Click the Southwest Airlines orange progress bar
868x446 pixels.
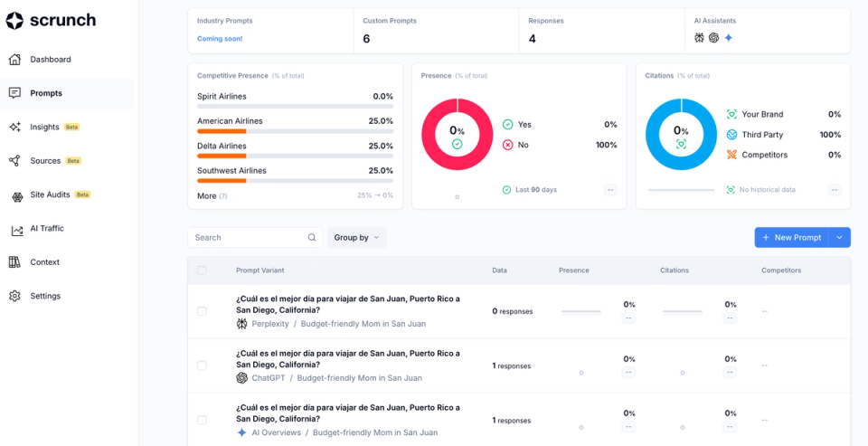click(222, 181)
